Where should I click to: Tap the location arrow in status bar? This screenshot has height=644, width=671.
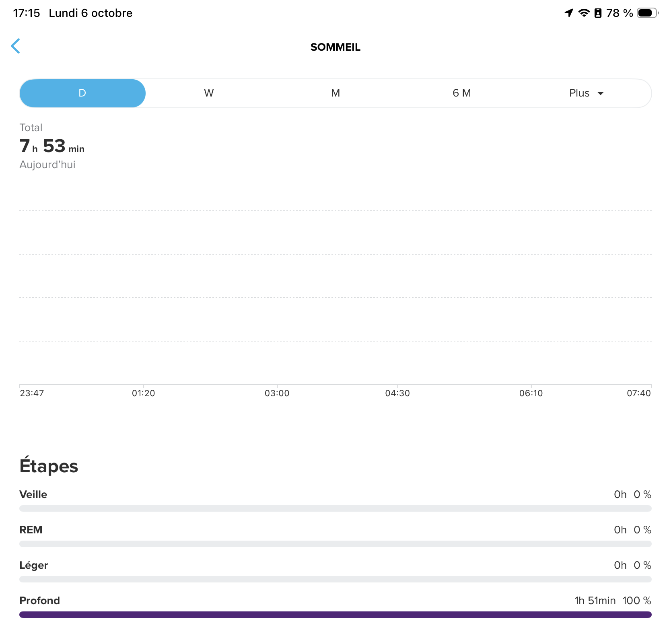[568, 13]
